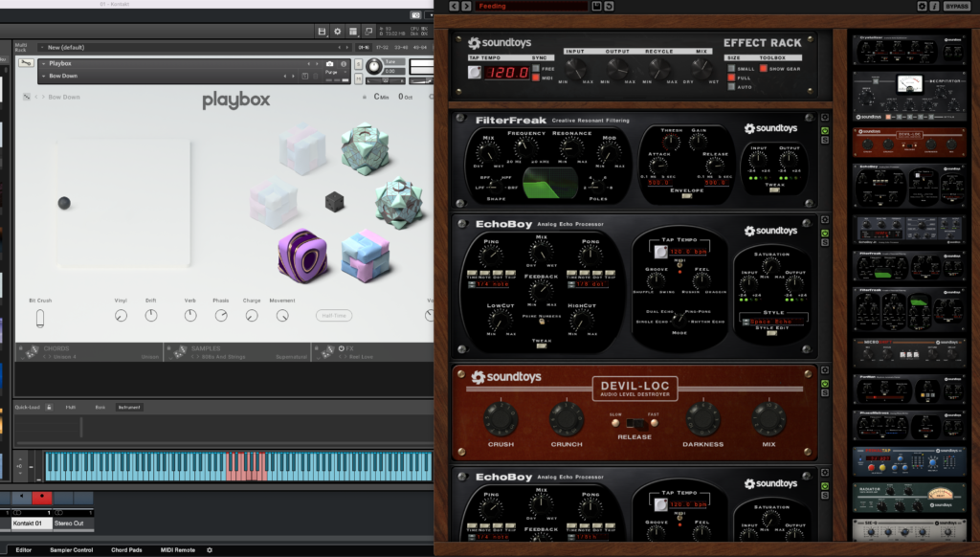Screen dimensions: 980x557
Task: Go to previous Playbox instrument arrow
Action: pos(308,64)
